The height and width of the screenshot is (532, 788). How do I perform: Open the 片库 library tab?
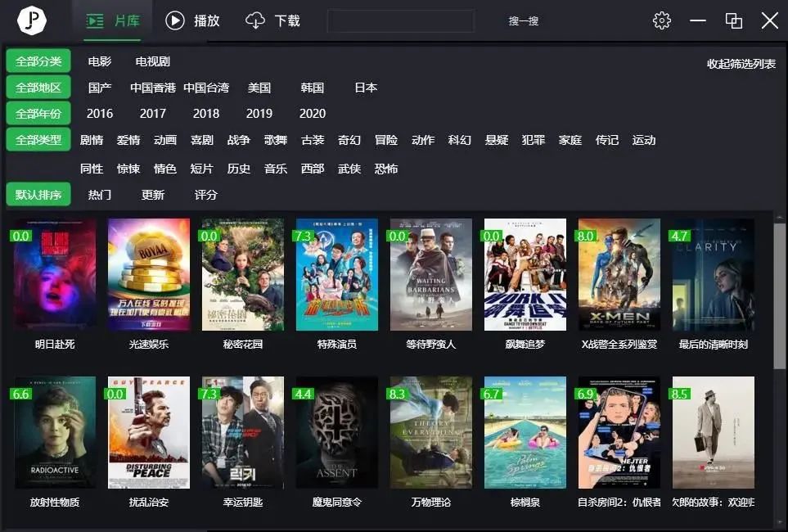(x=113, y=20)
